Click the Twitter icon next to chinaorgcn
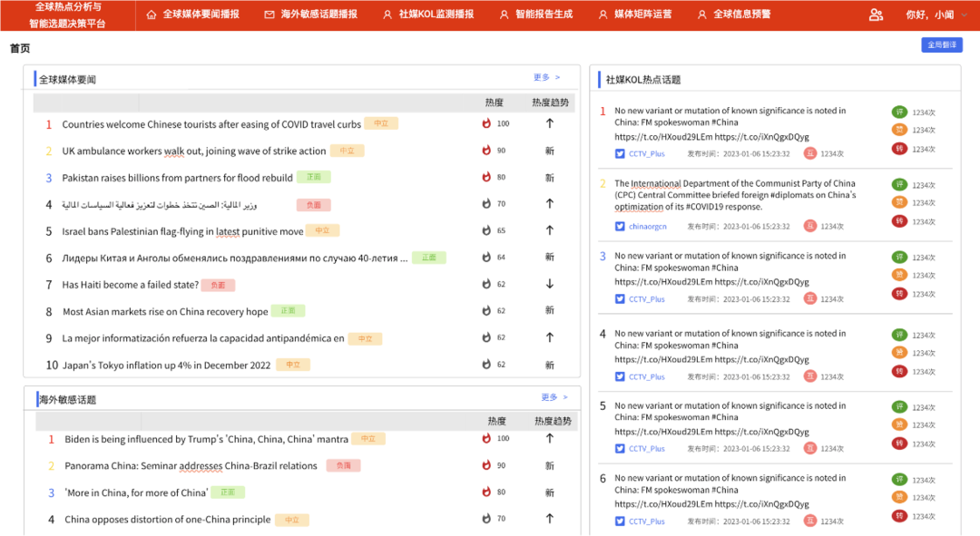This screenshot has width=980, height=536. 620,227
